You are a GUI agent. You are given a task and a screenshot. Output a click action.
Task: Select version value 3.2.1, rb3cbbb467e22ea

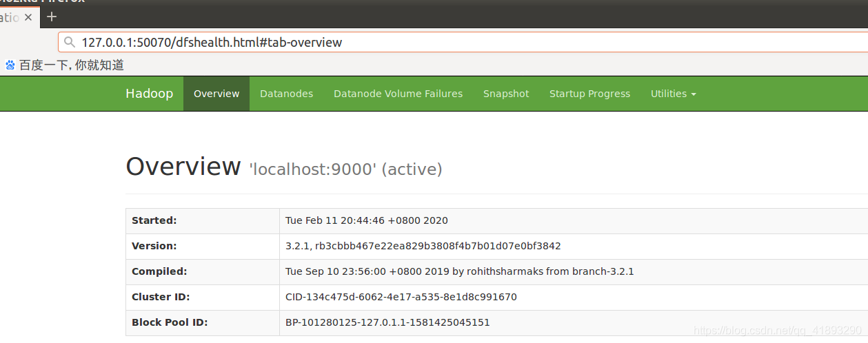(423, 246)
